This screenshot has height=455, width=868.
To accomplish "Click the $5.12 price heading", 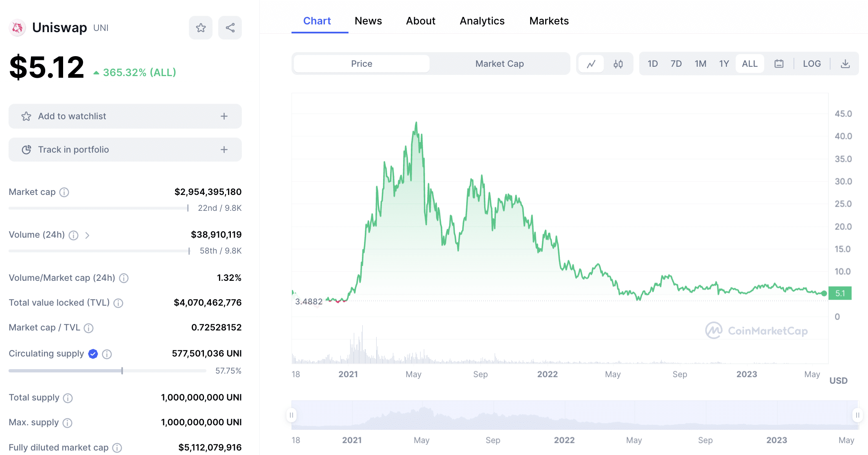I will coord(47,68).
